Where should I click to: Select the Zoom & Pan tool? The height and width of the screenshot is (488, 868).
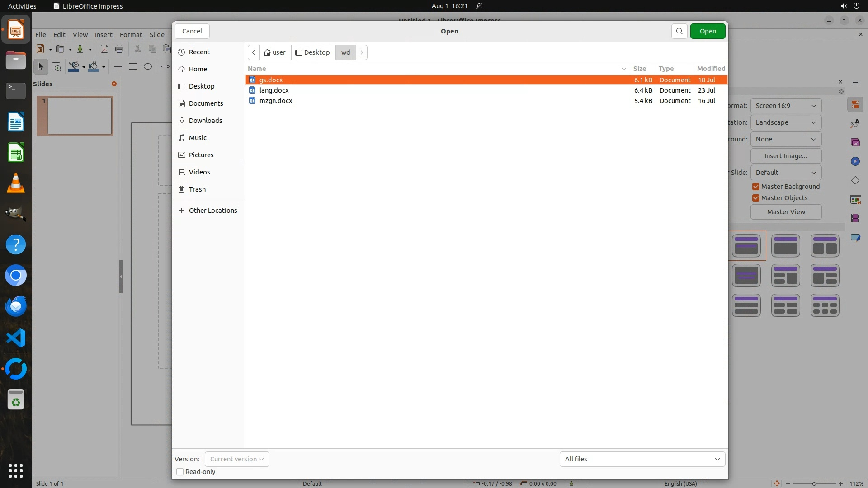tap(57, 67)
